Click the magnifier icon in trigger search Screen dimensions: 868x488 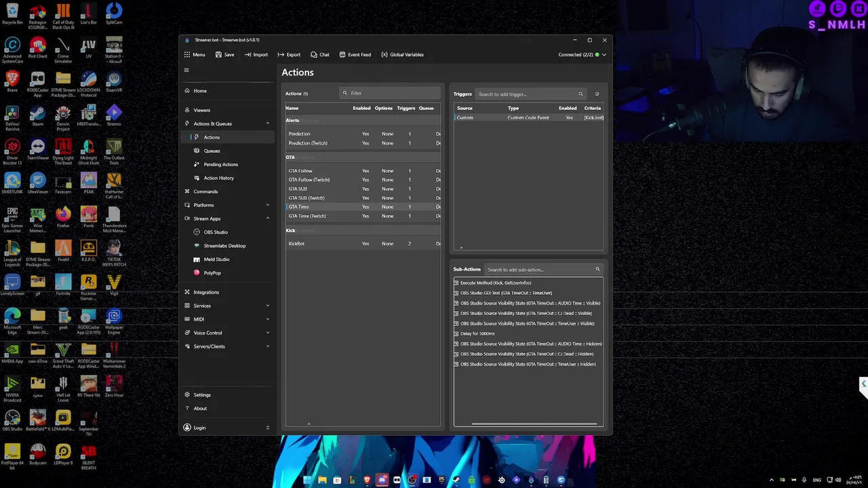(580, 94)
